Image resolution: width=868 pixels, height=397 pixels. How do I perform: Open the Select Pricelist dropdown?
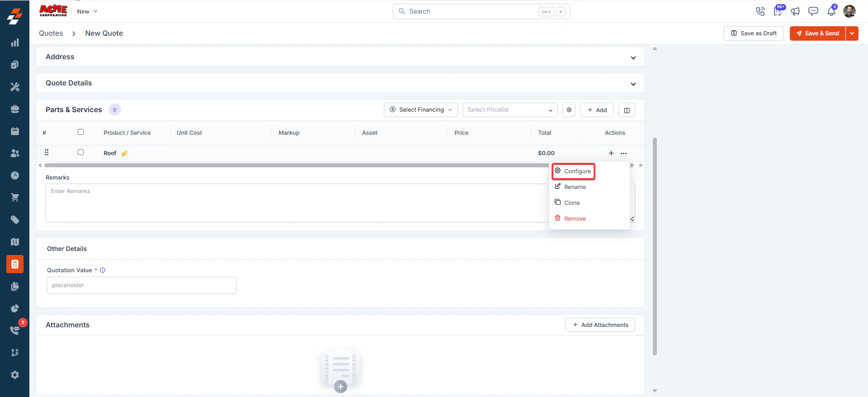tap(510, 110)
